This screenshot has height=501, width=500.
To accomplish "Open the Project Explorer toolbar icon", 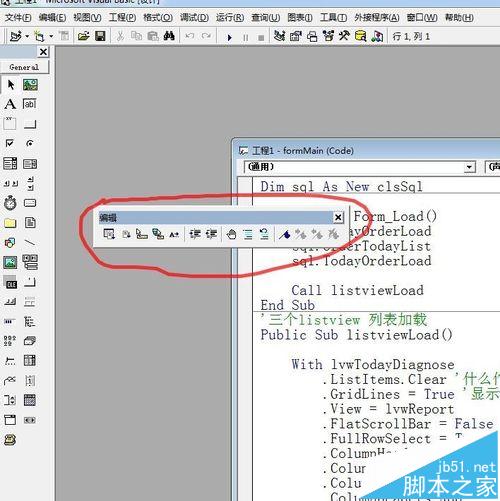I will [x=279, y=36].
